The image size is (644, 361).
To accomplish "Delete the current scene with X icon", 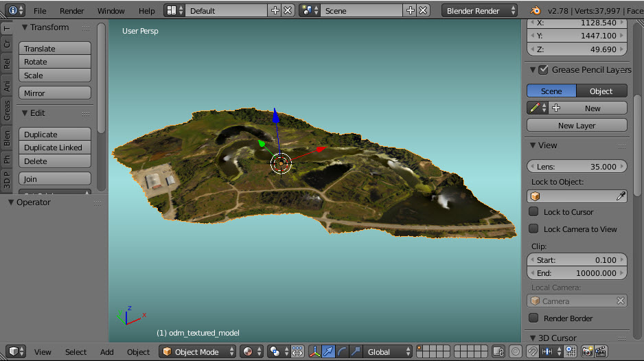I will pyautogui.click(x=424, y=10).
